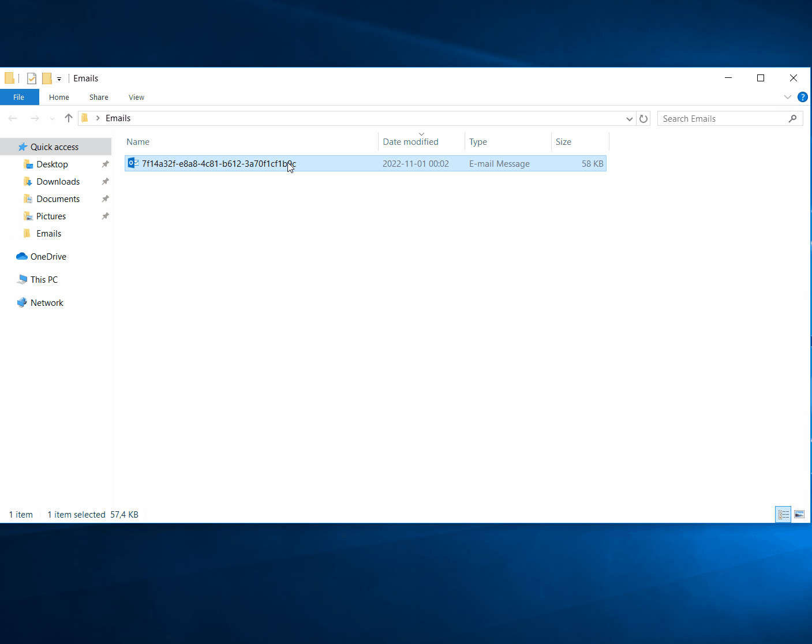Sort by the Date modified column

tap(421, 142)
